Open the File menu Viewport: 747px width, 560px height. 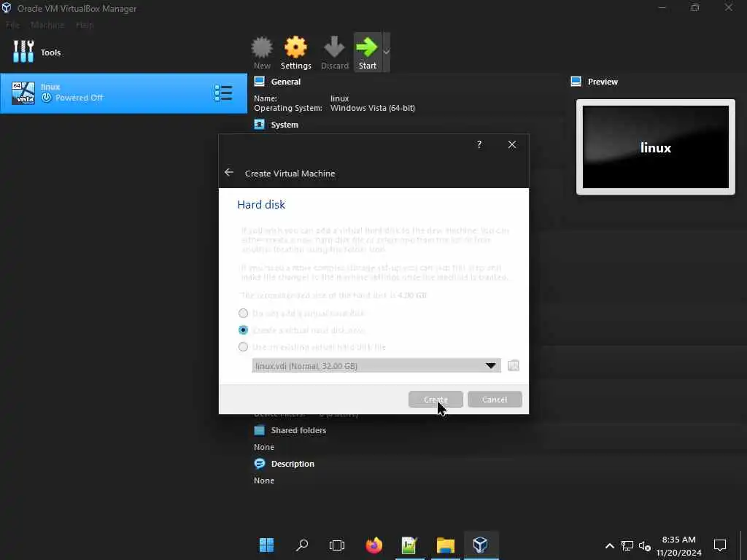click(x=13, y=25)
